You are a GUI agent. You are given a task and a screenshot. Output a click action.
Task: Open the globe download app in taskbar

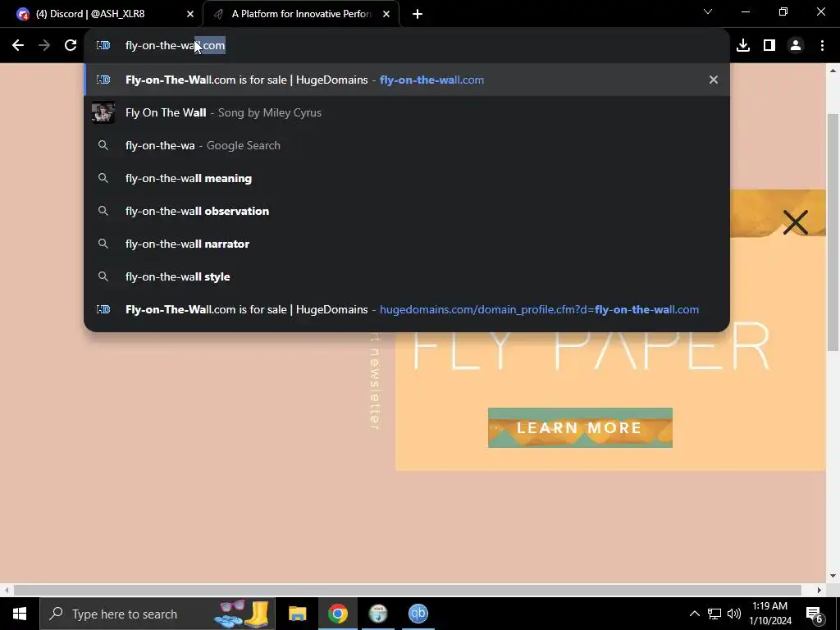click(377, 614)
